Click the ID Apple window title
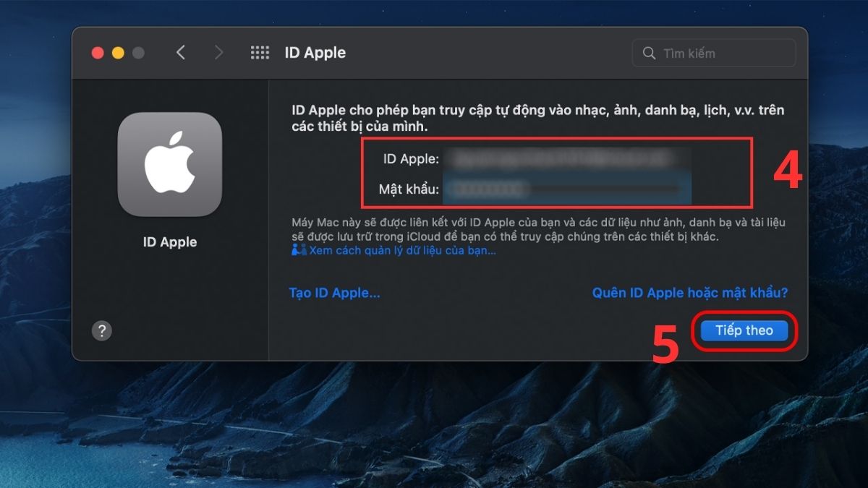The width and height of the screenshot is (868, 488). (314, 52)
